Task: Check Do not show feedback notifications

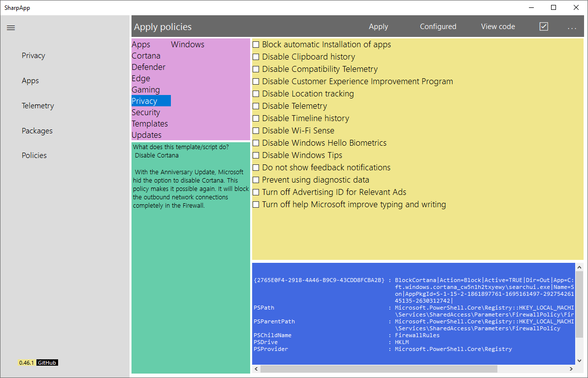Action: coord(256,168)
